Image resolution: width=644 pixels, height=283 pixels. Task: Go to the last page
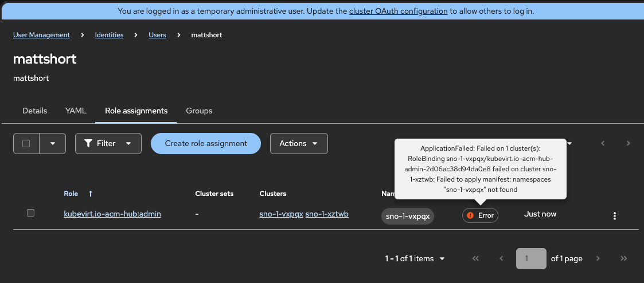(624, 258)
